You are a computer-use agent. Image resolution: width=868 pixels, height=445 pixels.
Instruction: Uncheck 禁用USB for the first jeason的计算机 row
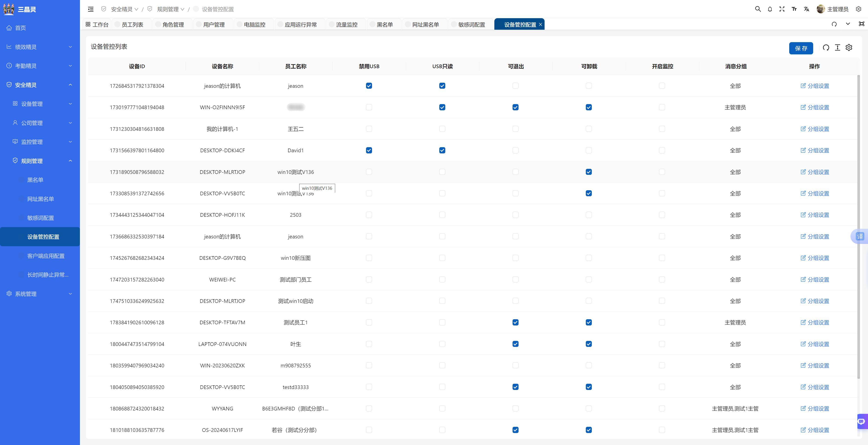click(x=369, y=86)
